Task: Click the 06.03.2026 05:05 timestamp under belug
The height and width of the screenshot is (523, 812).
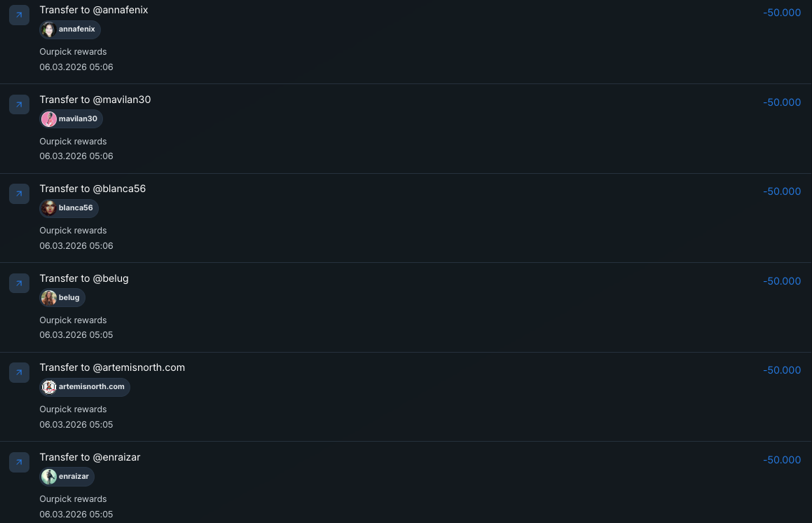Action: 76,335
